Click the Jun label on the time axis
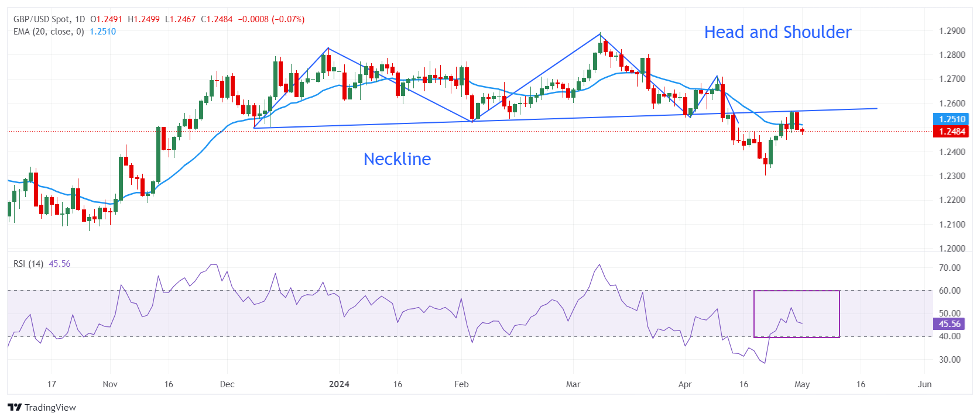Viewport: 980px width, 420px height. pos(924,384)
